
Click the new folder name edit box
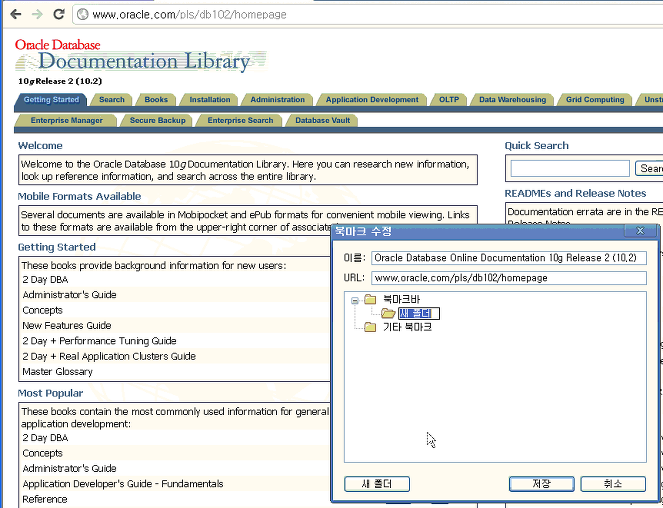[419, 313]
